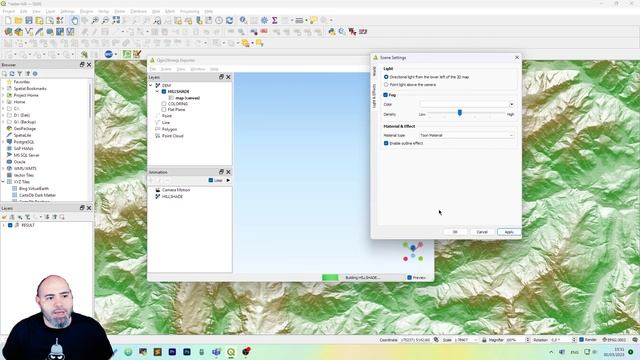Image resolution: width=640 pixels, height=360 pixels.
Task: Open the QGIS Raster menu
Action: [120, 11]
